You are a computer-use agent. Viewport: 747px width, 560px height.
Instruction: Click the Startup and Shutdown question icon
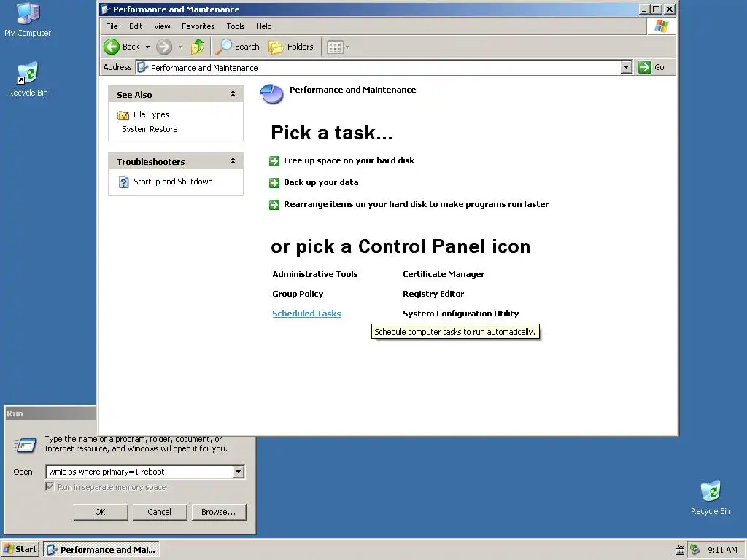coord(123,182)
